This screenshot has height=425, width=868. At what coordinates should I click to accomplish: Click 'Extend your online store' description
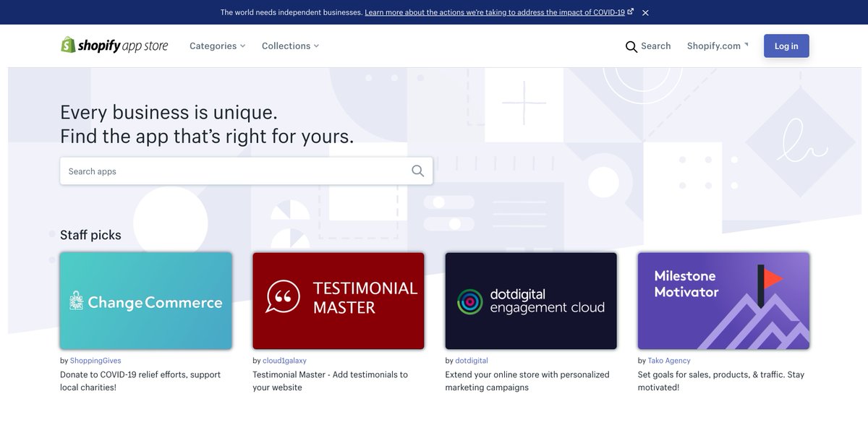click(527, 381)
